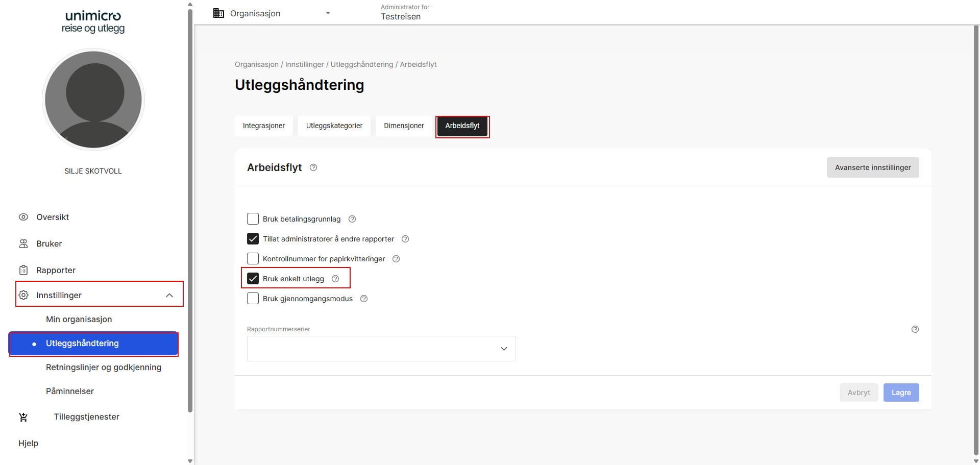Disable Tillat administratorer å endre rapporter

(253, 238)
